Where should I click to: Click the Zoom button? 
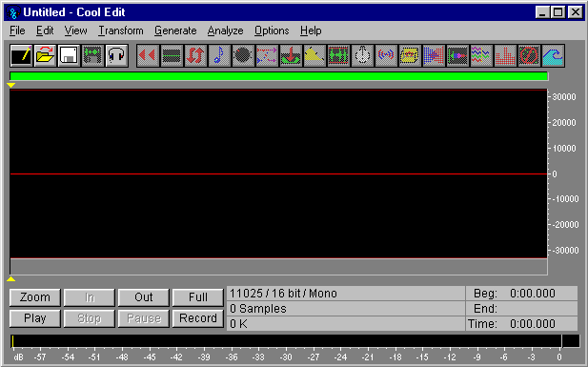pos(35,297)
